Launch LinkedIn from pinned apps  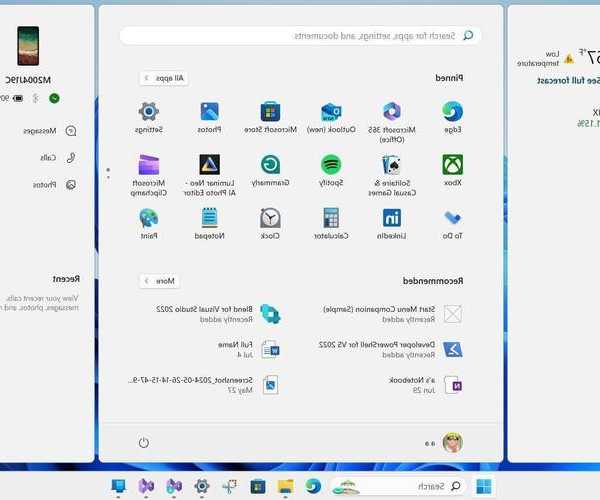coord(392,223)
